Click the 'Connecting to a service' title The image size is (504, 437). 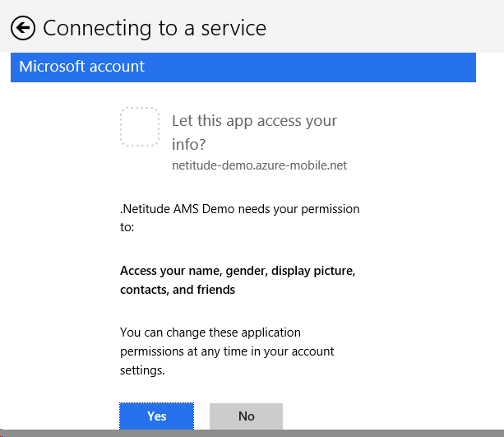(155, 28)
